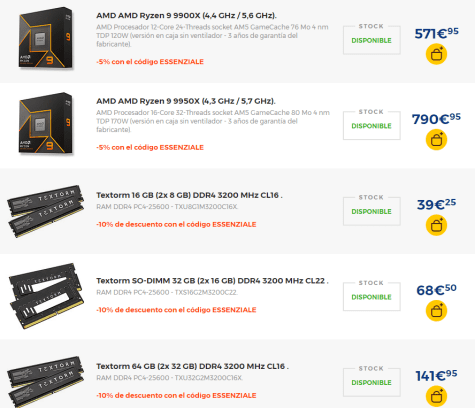The image size is (475, 408).
Task: Open Textorm SO-DIMM 32 GB CL22 title
Action: (x=212, y=281)
